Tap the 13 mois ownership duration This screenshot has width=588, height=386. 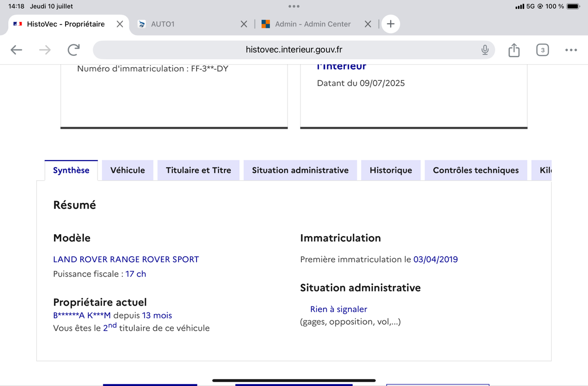point(157,316)
